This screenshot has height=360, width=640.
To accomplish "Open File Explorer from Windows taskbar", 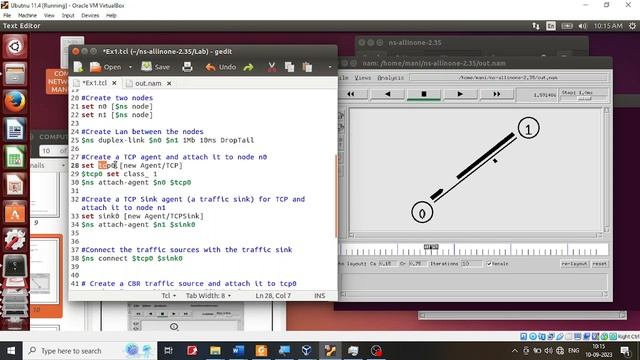I will [215, 351].
